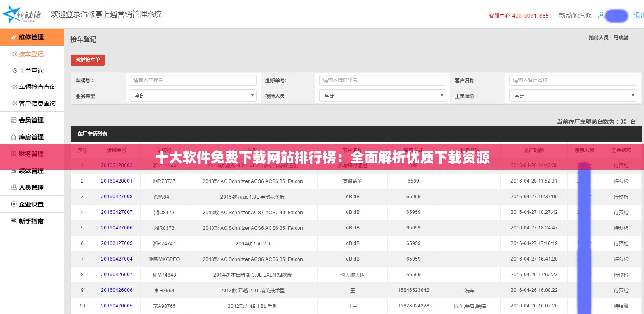This screenshot has width=644, height=314.
Task: Click model 2004款 156 2.0
Action: 253,244
